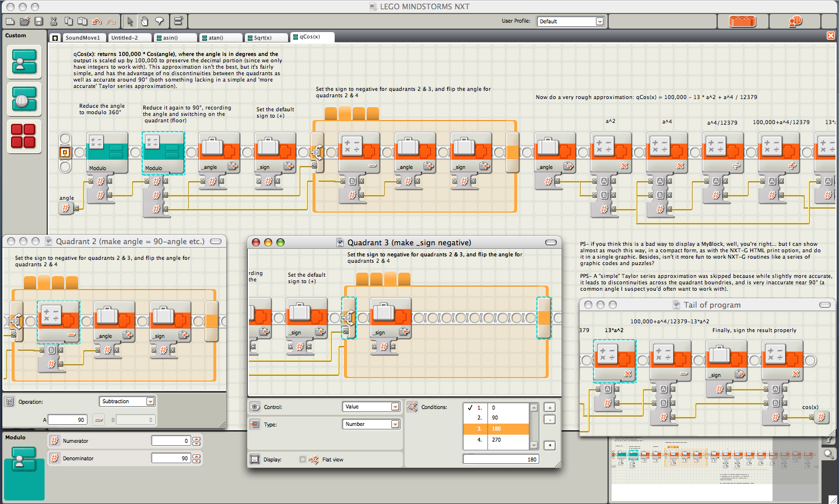Open the orange LEGO brick palette button

coord(743,22)
